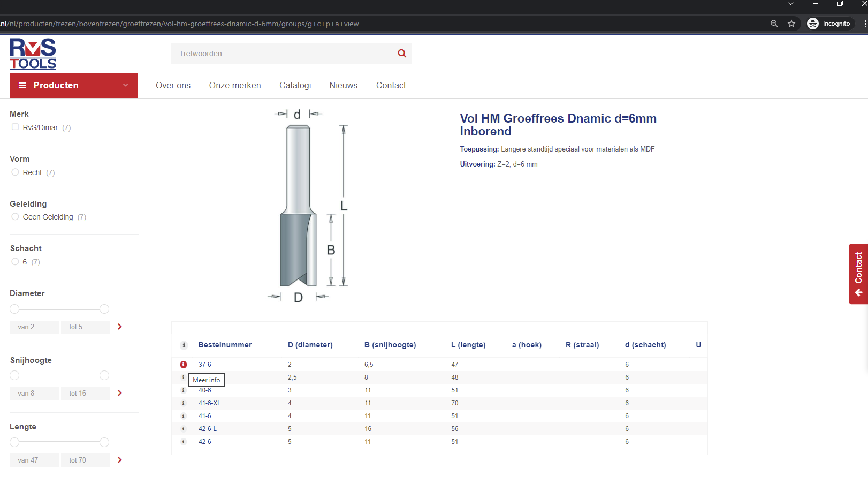Click Snijhoogte slider left handle
This screenshot has width=868, height=484.
[14, 375]
